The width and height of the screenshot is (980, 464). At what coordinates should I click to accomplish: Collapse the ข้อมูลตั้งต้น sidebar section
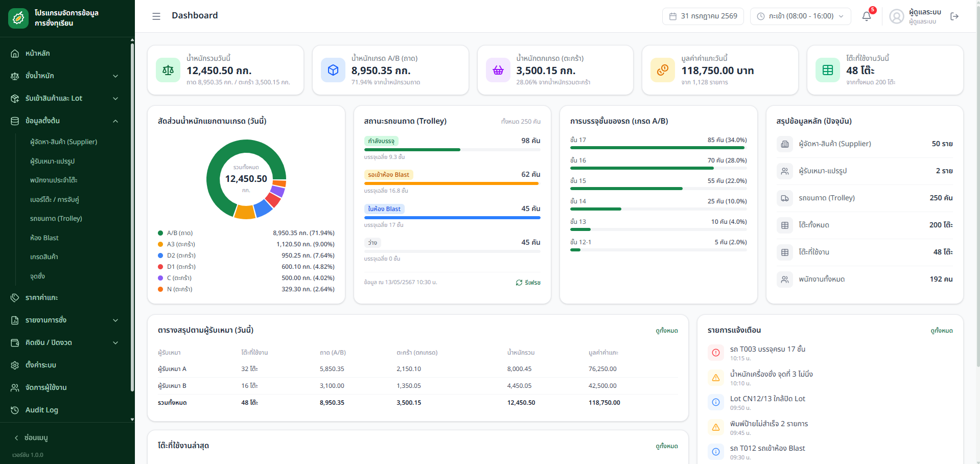65,121
